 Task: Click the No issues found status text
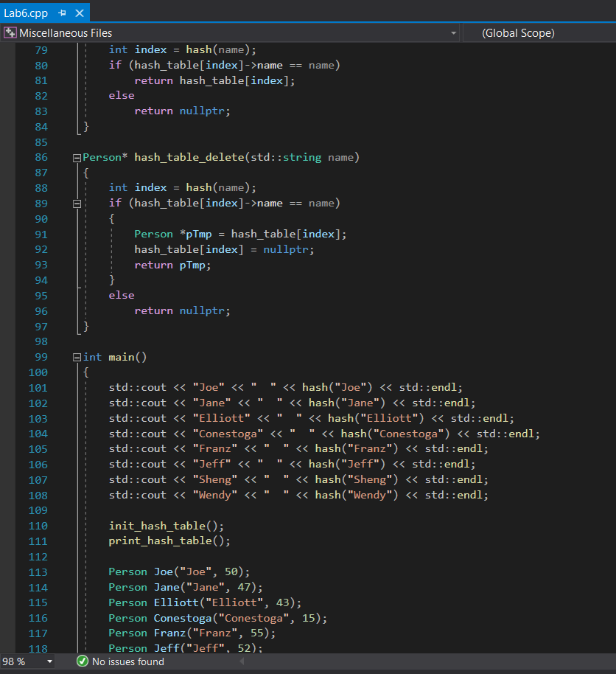coord(128,661)
